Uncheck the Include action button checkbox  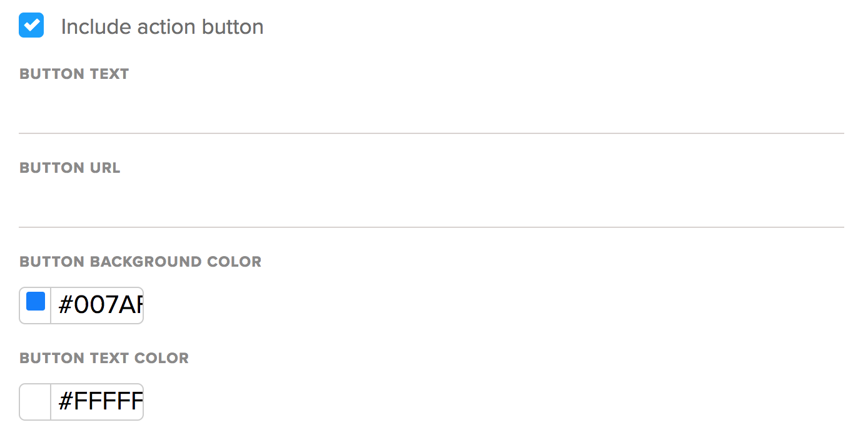pos(31,26)
